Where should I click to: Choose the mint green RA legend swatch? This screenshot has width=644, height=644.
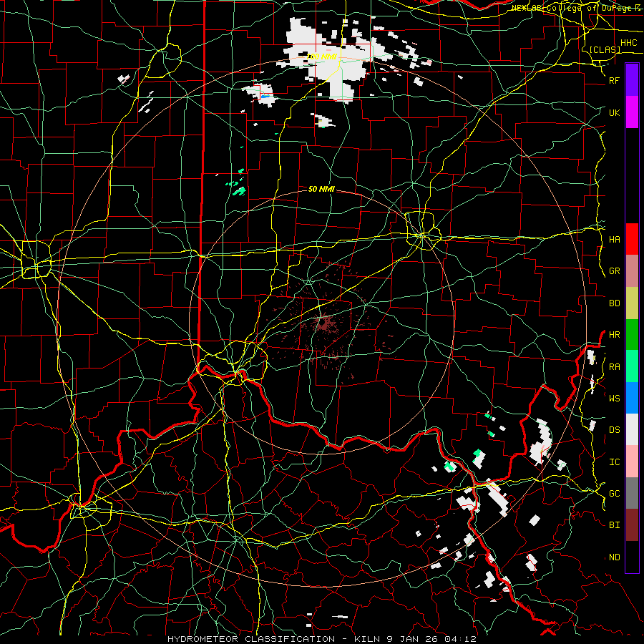tap(632, 366)
